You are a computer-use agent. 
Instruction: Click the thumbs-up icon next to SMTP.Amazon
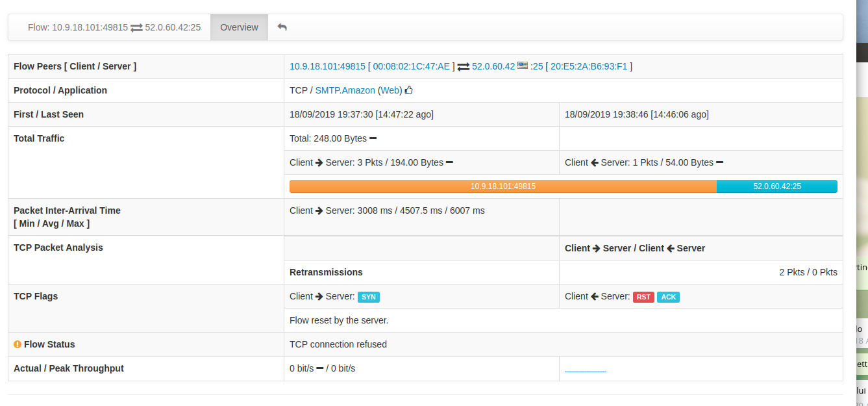(408, 90)
